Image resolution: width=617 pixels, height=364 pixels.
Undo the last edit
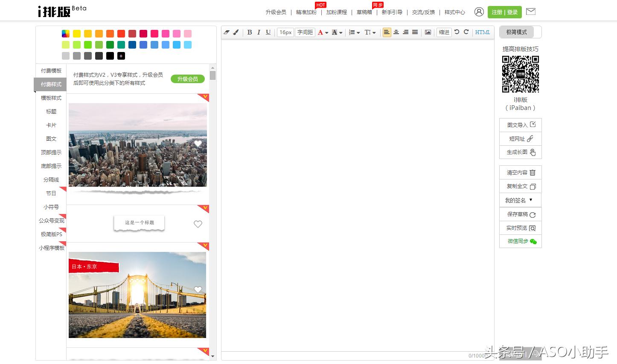[x=457, y=32]
